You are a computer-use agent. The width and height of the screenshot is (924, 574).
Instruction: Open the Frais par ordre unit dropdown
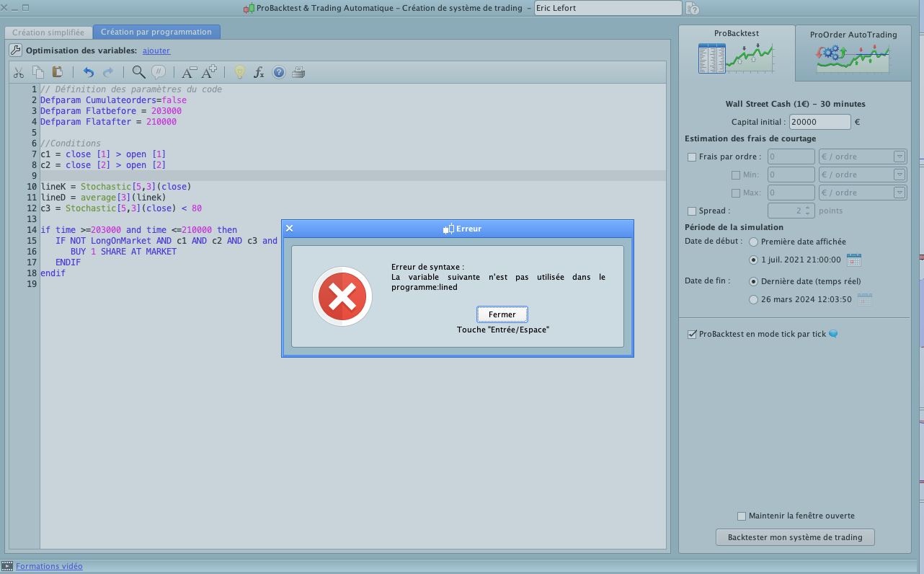tap(863, 156)
